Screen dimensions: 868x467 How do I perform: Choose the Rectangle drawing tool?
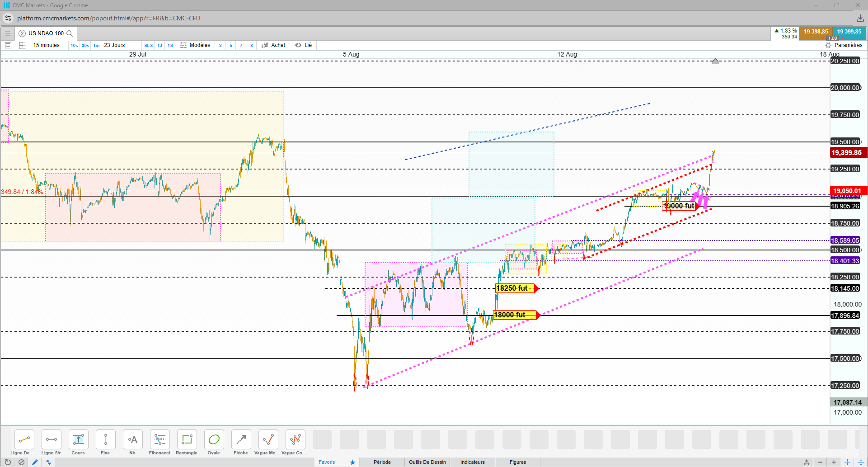(187, 443)
